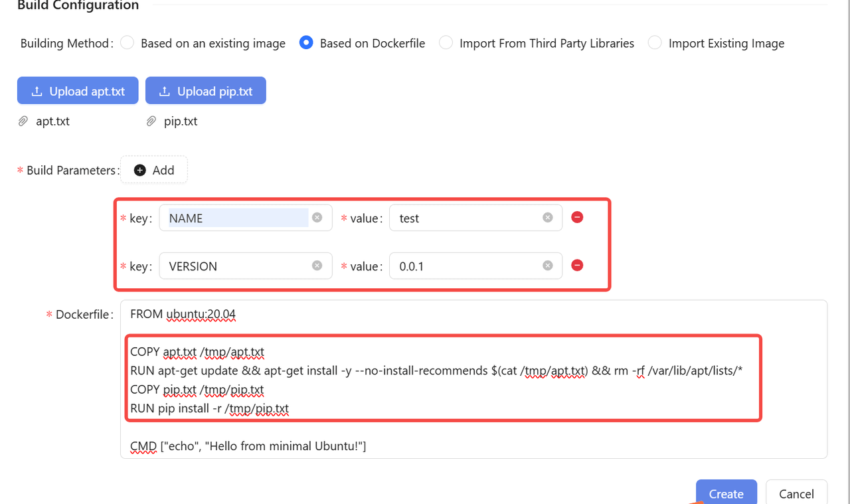Click paperclip icon beside pip.txt

pos(151,122)
